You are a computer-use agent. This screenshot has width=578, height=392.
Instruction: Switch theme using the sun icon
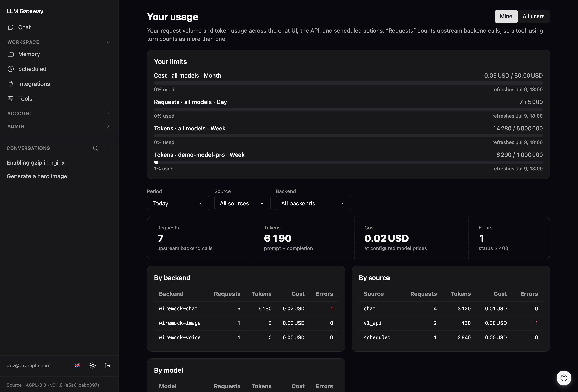(x=93, y=365)
